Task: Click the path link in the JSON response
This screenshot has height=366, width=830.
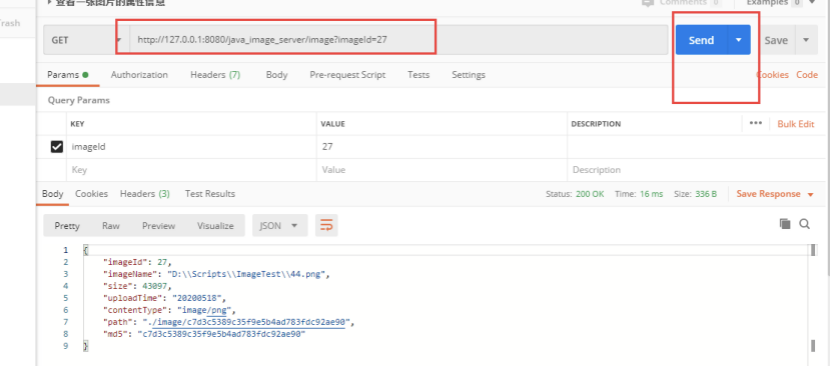Action: [x=248, y=322]
